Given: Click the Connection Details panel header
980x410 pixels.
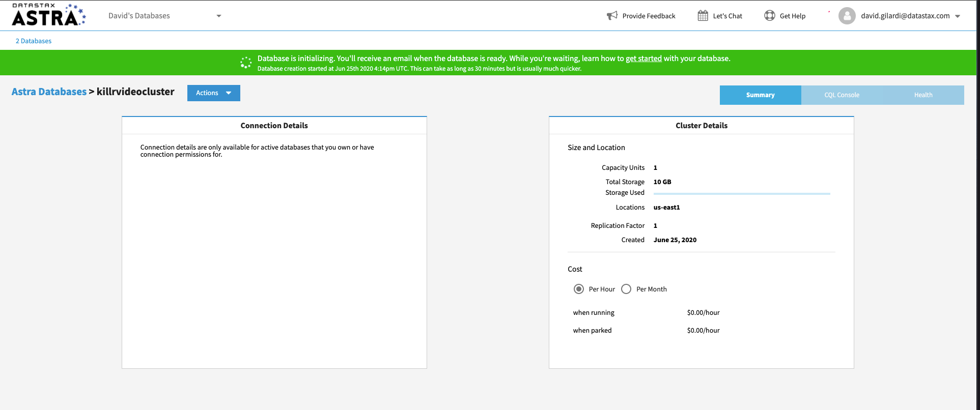Looking at the screenshot, I should [274, 126].
